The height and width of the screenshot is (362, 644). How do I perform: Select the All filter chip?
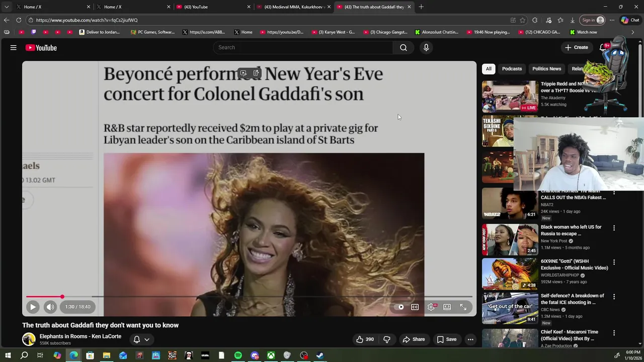coord(489,69)
